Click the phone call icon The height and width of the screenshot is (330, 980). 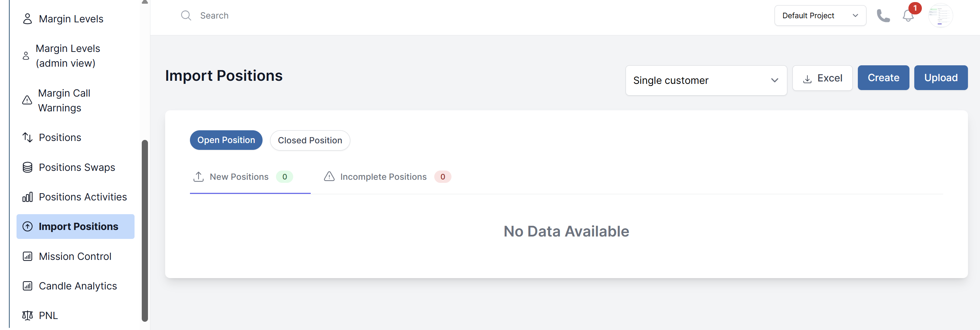[883, 15]
